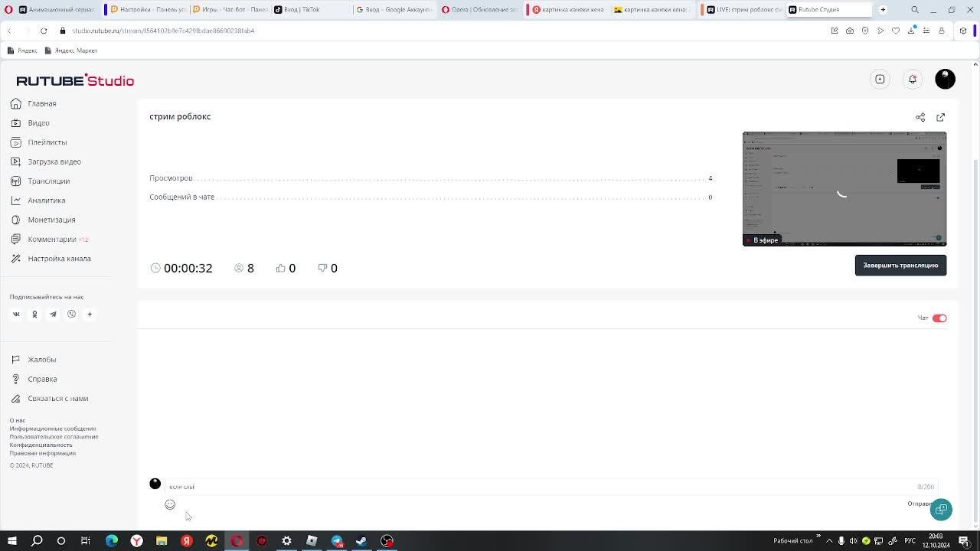Open the Яндекс bookmark
This screenshot has width=980, height=551.
(21, 51)
